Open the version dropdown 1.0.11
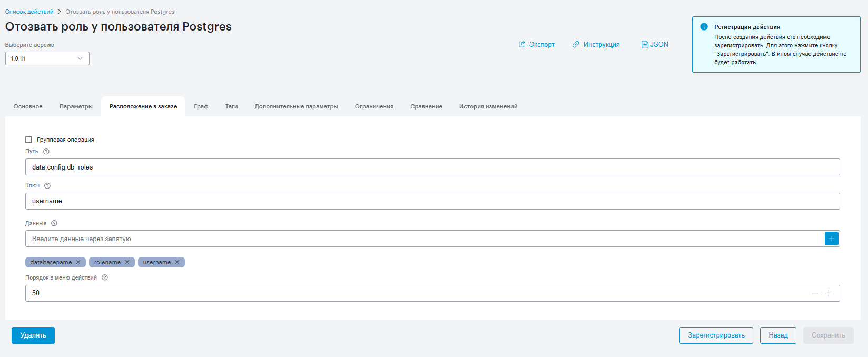The height and width of the screenshot is (357, 868). coord(47,58)
